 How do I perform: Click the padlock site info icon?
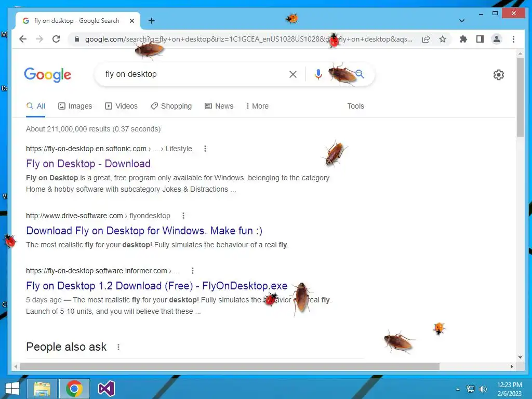tap(77, 39)
